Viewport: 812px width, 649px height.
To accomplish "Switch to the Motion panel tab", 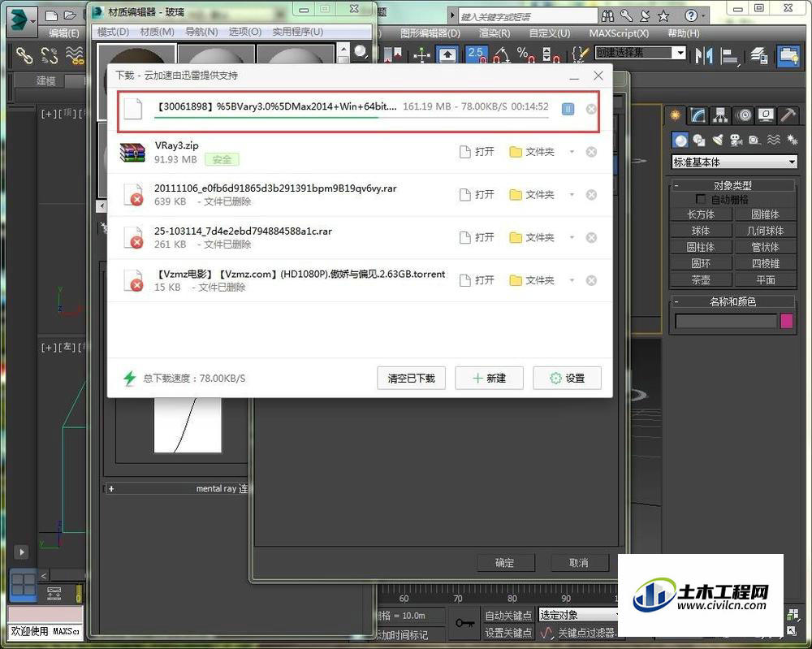I will 744,115.
